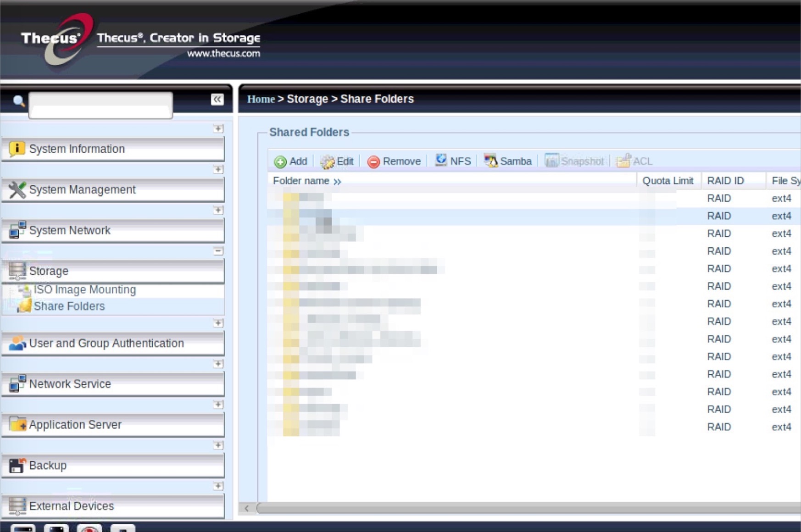Expand the External Devices section
This screenshot has height=532, width=801.
[x=218, y=486]
